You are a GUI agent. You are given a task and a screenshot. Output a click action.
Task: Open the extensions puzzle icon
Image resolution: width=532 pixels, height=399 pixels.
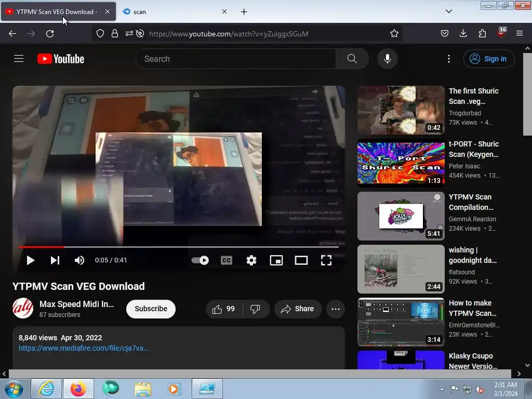[x=482, y=33]
